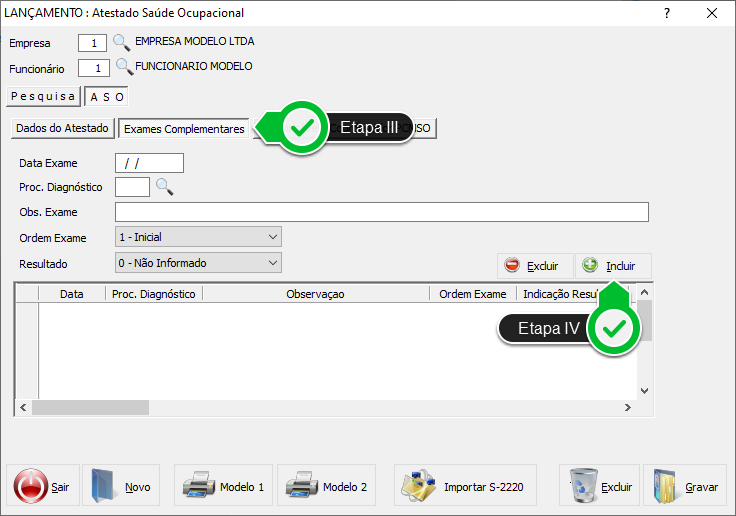
Task: Save with the Gravar button
Action: [684, 487]
